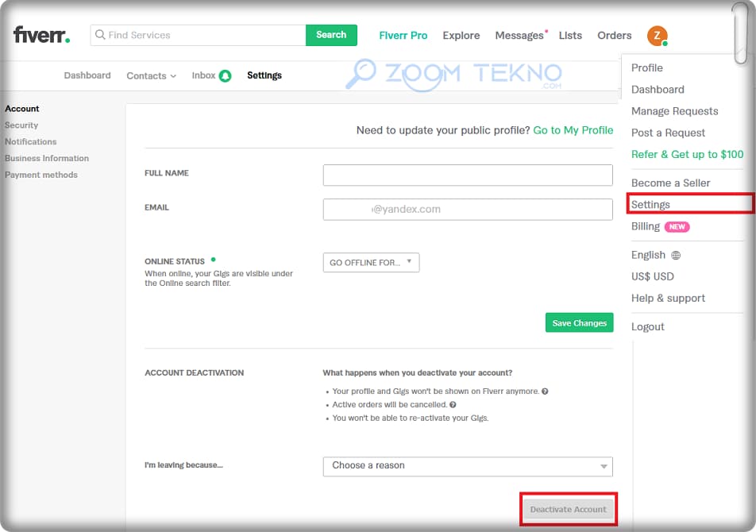Open Messages in the top navigation
This screenshot has width=756, height=532.
tap(519, 36)
